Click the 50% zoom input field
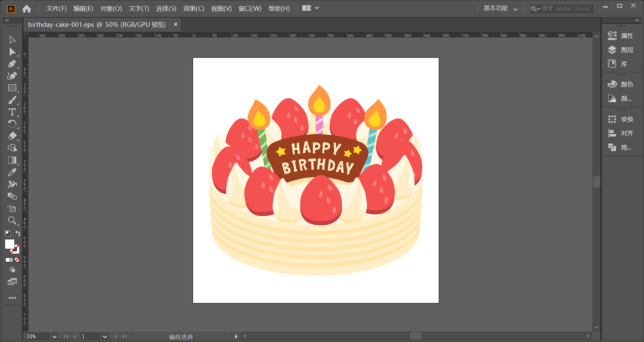This screenshot has width=644, height=342. [x=38, y=337]
